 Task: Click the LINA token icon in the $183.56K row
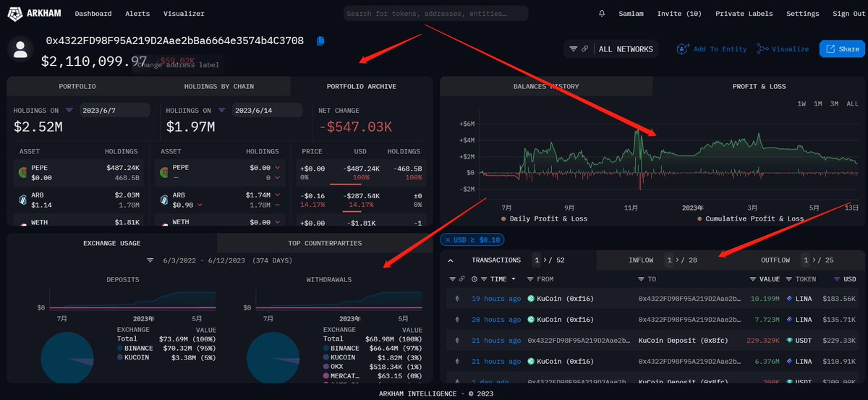pyautogui.click(x=790, y=299)
